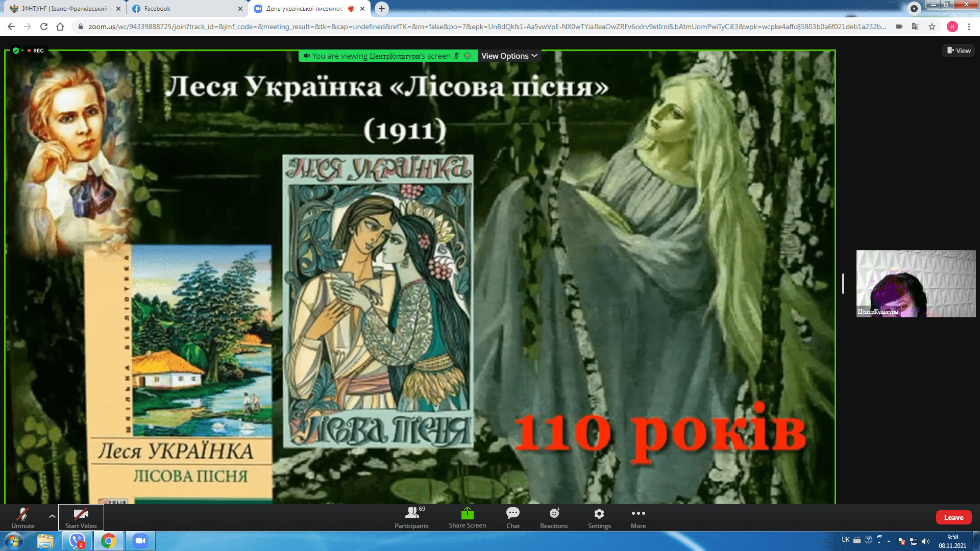Expand the View Options dropdown
The width and height of the screenshot is (980, 551).
point(509,56)
